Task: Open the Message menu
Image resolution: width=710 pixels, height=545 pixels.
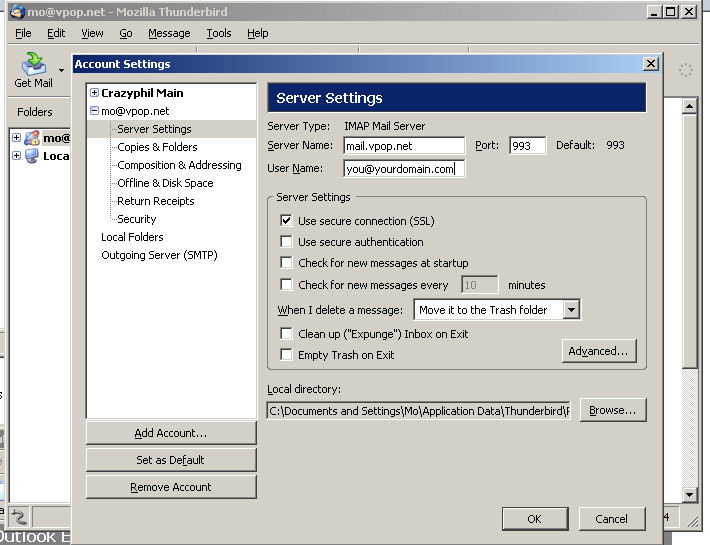Action: click(x=168, y=33)
